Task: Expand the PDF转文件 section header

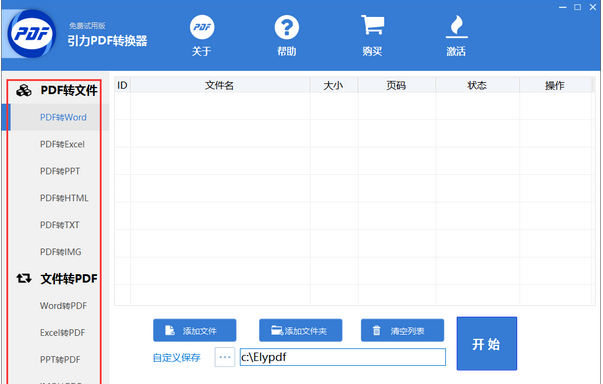Action: 69,91
